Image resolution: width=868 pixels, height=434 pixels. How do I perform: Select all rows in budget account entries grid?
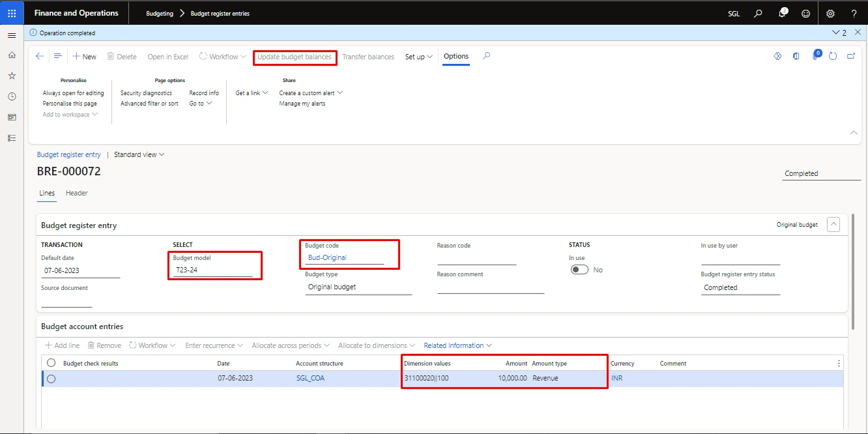coord(51,363)
